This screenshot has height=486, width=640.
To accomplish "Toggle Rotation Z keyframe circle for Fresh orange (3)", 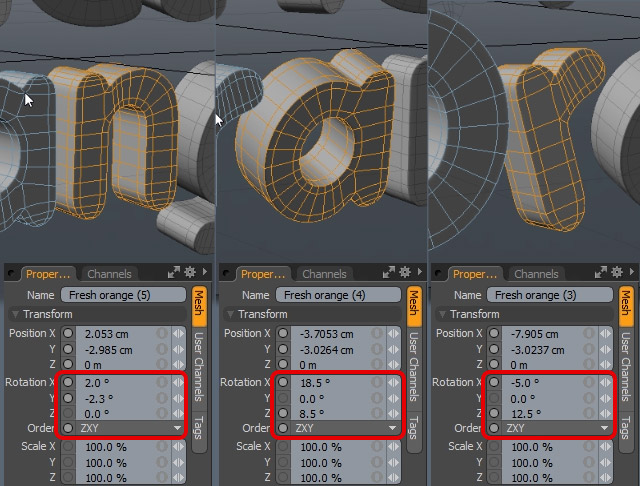I will click(494, 413).
